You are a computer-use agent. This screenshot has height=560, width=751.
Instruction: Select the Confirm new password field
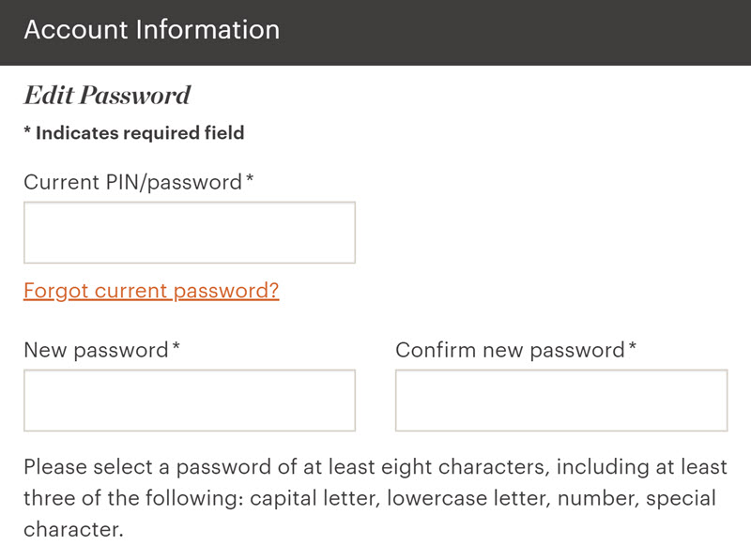pos(561,401)
